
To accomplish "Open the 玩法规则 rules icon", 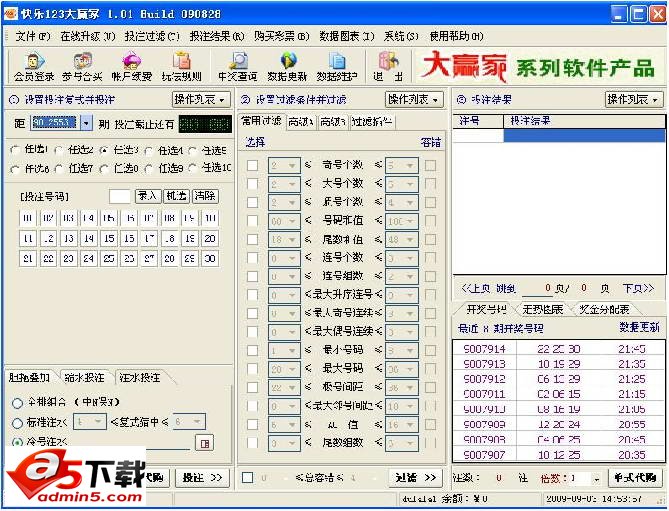I will 181,67.
